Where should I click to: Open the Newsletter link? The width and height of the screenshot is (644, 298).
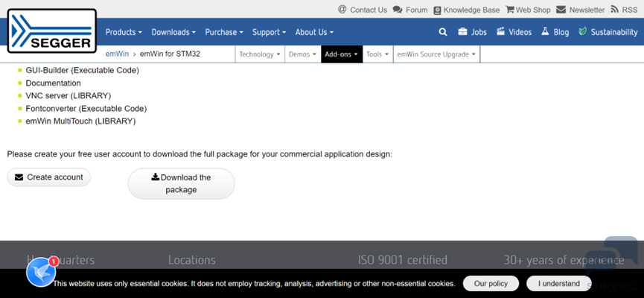[x=587, y=10]
